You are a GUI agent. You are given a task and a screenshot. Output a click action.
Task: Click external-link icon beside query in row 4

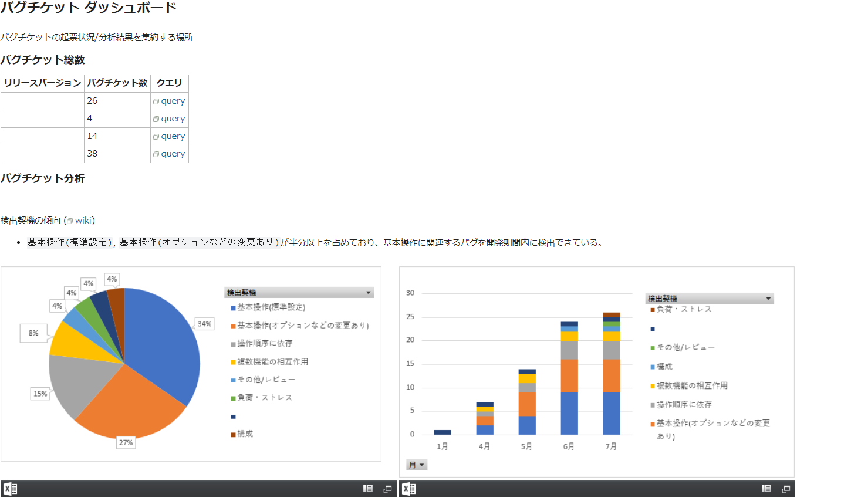pyautogui.click(x=156, y=119)
